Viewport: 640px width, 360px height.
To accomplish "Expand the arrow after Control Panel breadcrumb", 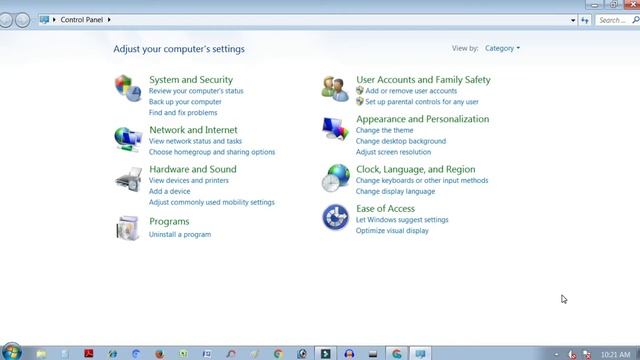I will coord(109,20).
